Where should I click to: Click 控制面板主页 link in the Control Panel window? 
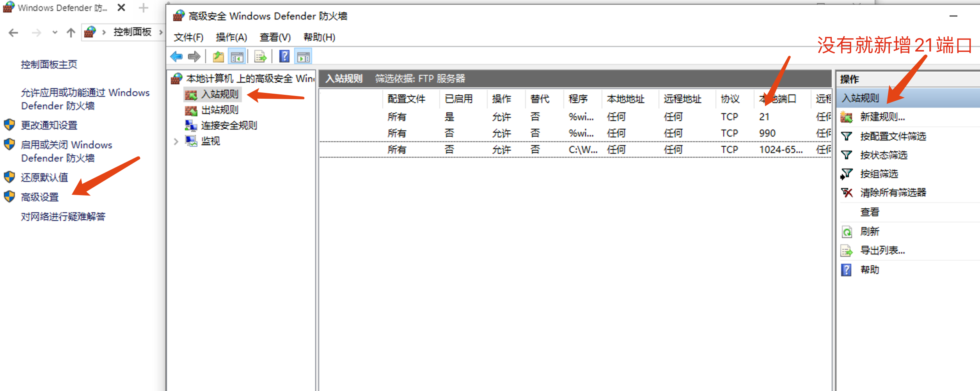pos(49,64)
